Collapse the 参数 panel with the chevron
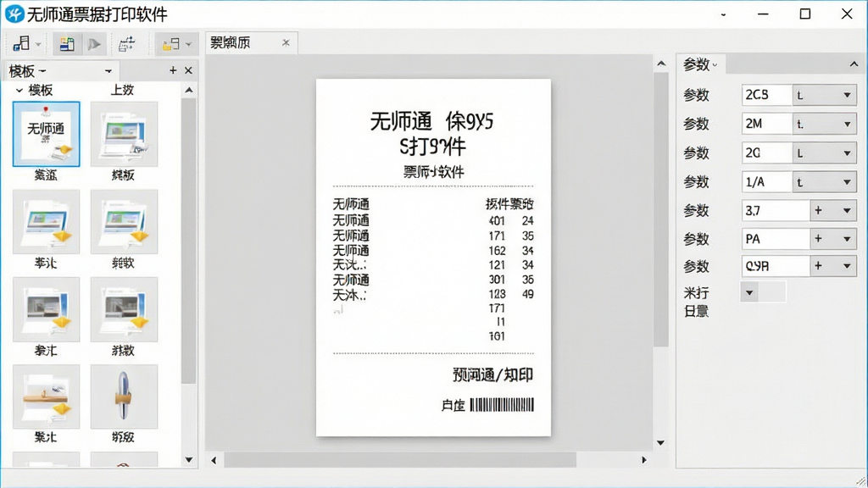This screenshot has width=868, height=488. (x=854, y=64)
